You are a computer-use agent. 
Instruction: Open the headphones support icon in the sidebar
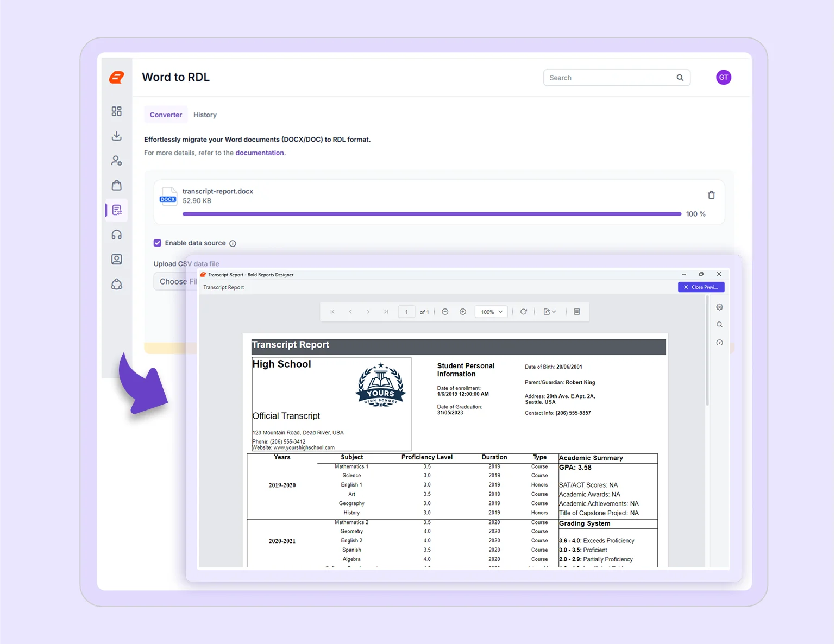tap(116, 234)
